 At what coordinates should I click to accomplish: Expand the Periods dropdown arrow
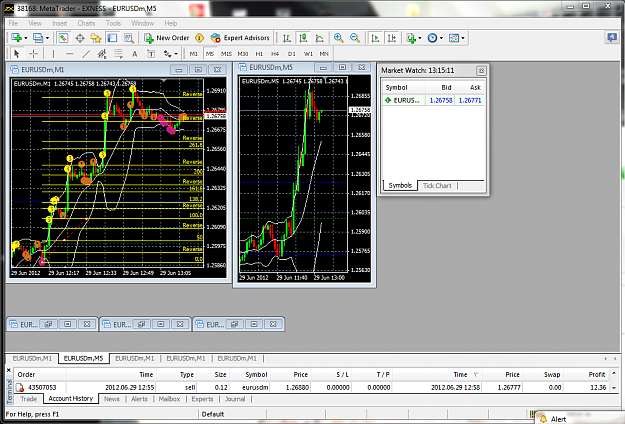click(441, 38)
